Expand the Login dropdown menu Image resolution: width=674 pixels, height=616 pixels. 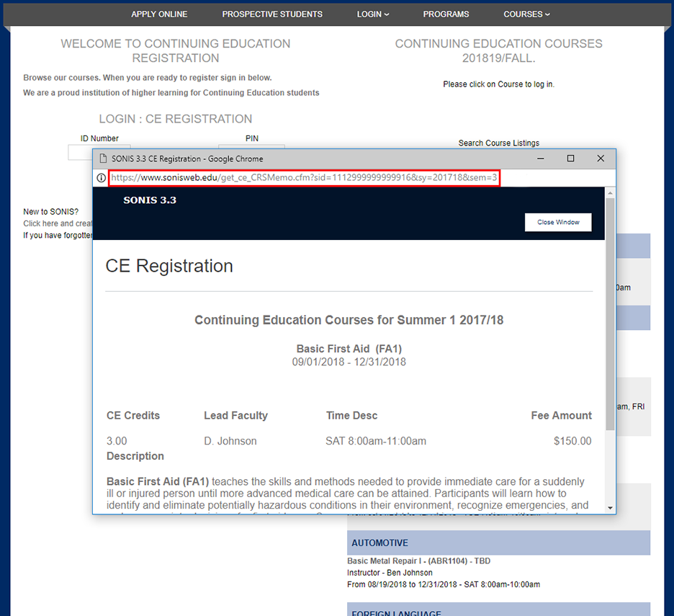point(373,14)
